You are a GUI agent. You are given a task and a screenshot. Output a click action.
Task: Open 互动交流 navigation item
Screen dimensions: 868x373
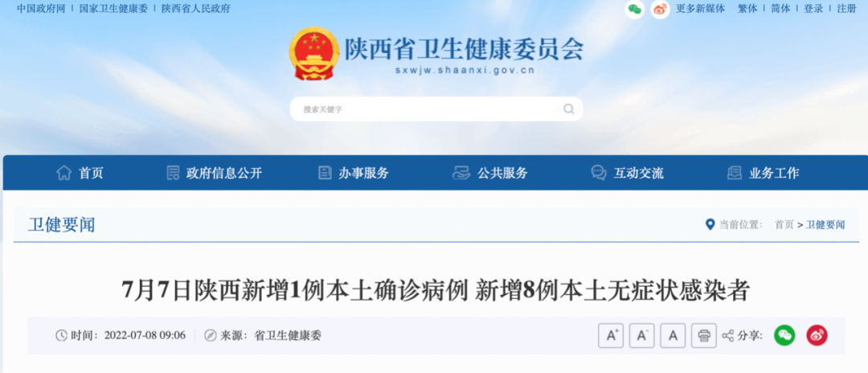click(x=627, y=173)
